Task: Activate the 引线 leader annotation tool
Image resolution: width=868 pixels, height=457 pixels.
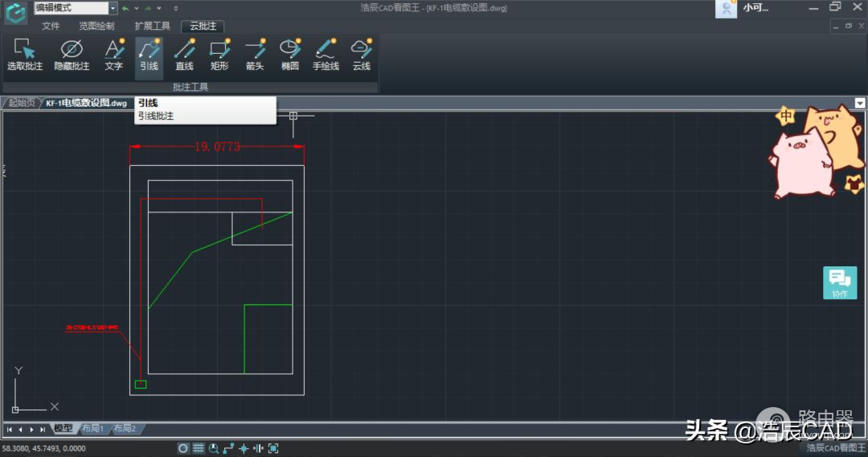Action: click(x=149, y=55)
